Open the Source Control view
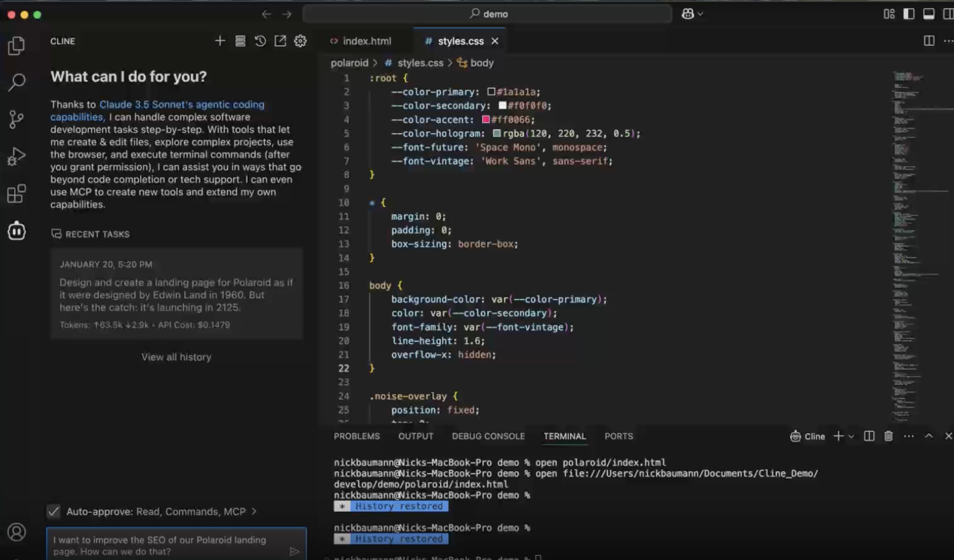Viewport: 954px width, 560px height. (16, 119)
